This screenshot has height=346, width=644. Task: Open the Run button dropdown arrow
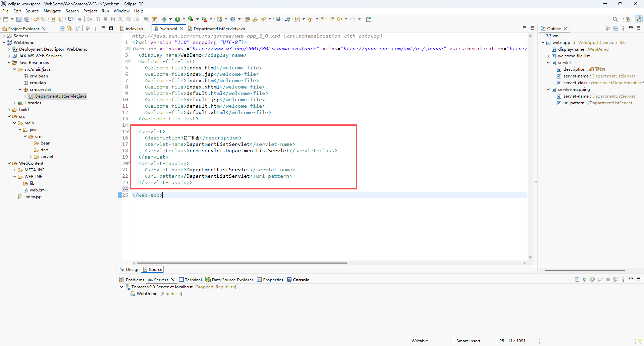click(x=184, y=19)
